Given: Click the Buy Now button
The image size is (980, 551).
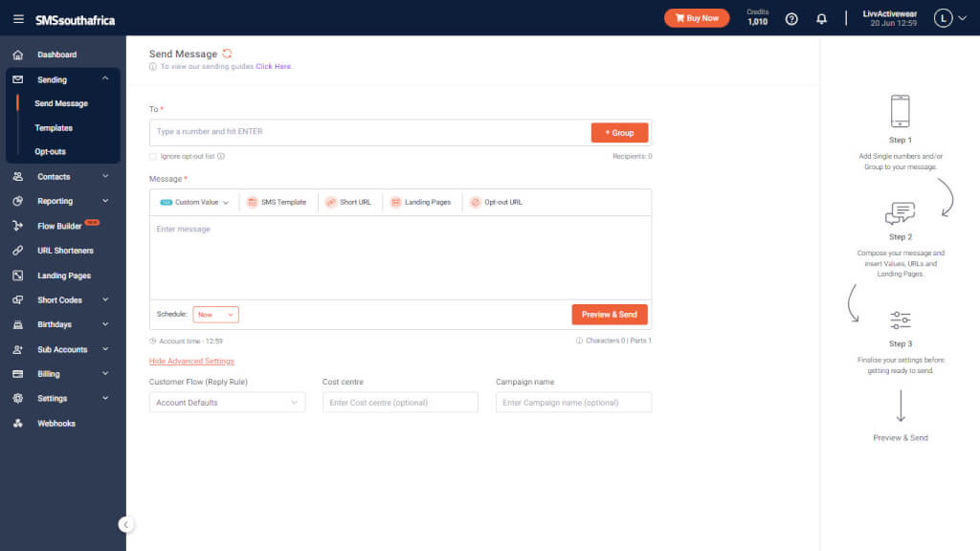Looking at the screenshot, I should 697,18.
